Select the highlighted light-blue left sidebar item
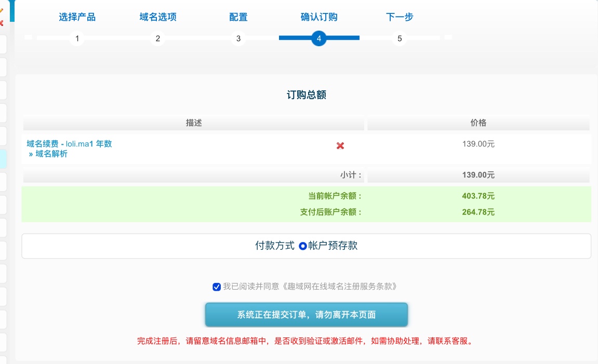Image resolution: width=598 pixels, height=364 pixels. (3, 158)
